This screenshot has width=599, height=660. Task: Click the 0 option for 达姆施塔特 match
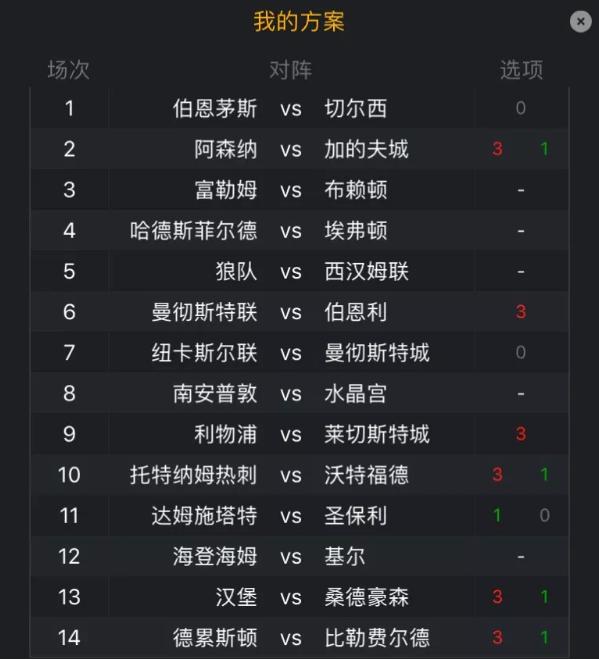tap(544, 515)
